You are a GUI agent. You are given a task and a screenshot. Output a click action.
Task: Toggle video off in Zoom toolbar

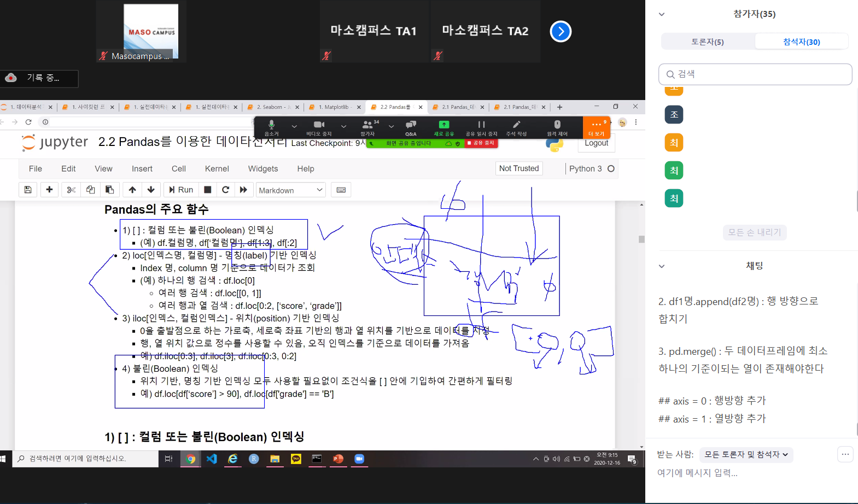pos(319,127)
